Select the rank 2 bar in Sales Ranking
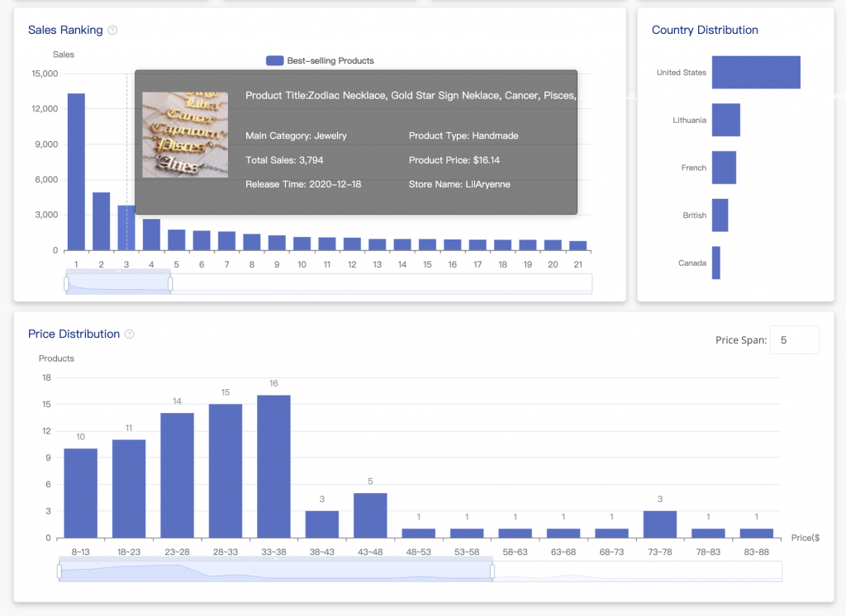846x616 pixels. pyautogui.click(x=101, y=221)
